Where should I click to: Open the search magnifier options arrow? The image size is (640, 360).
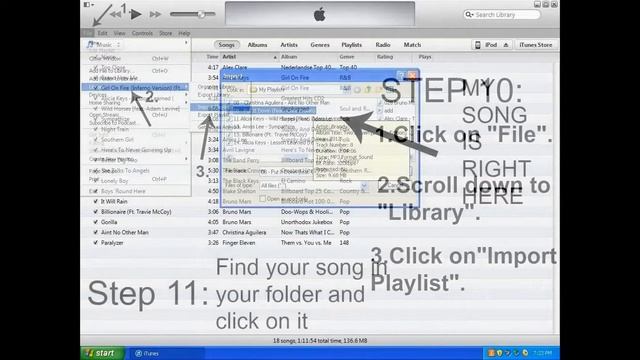tap(469, 15)
